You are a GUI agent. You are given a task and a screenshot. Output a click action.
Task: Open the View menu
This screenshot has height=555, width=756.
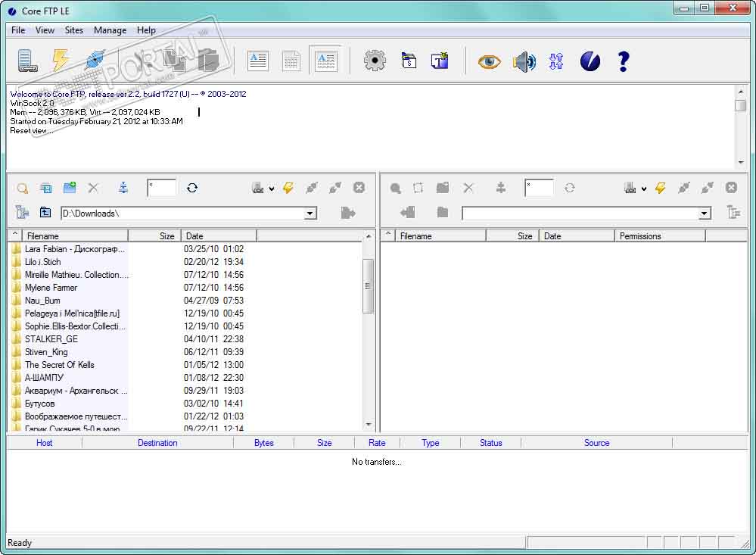(45, 30)
